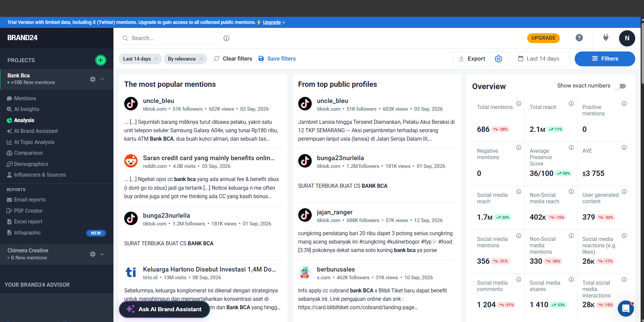Open the Last 14 days date range picker
Image resolution: width=644 pixels, height=322 pixels.
(x=539, y=59)
